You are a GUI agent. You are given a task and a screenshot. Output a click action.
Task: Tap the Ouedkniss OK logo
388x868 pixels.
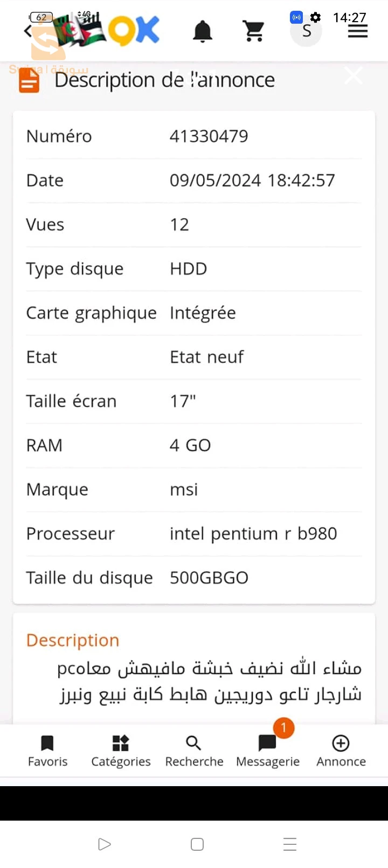[x=135, y=30]
